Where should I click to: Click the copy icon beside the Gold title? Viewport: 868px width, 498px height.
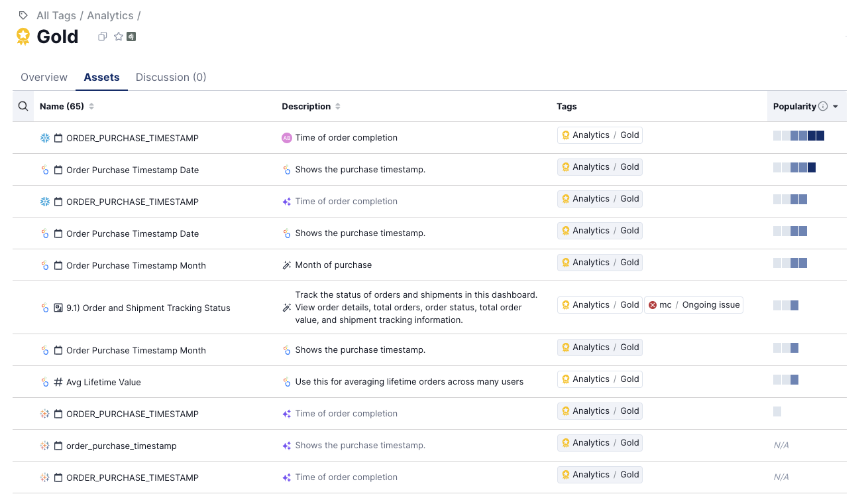pos(102,37)
